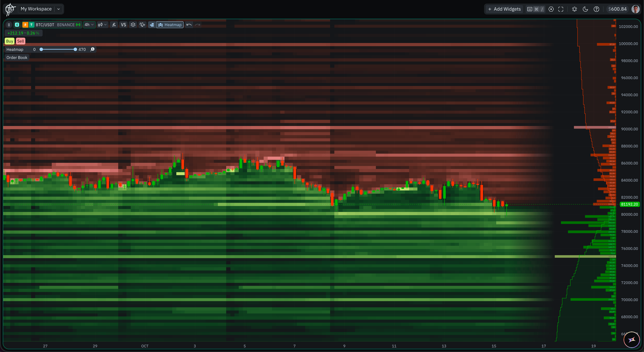Click the OCT label on time axis
Screen dimensions: 644x352
(x=145, y=346)
